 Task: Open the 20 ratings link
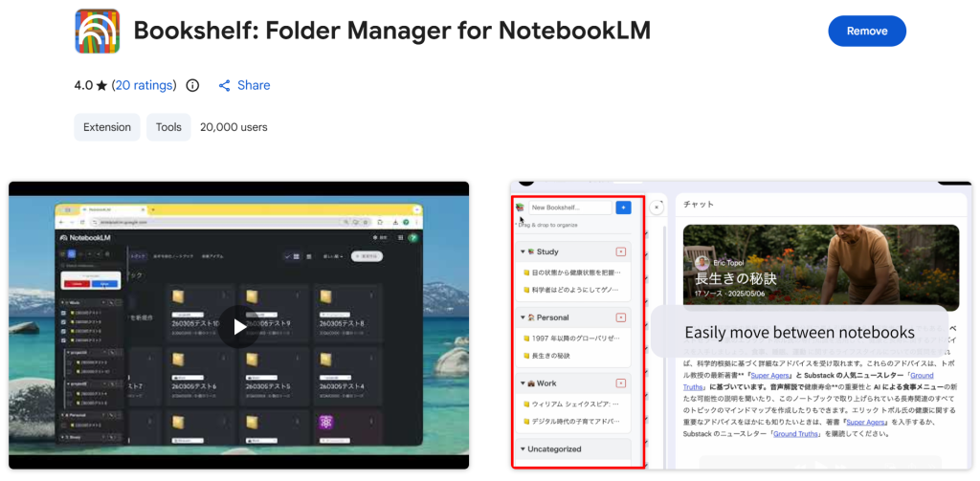[144, 85]
